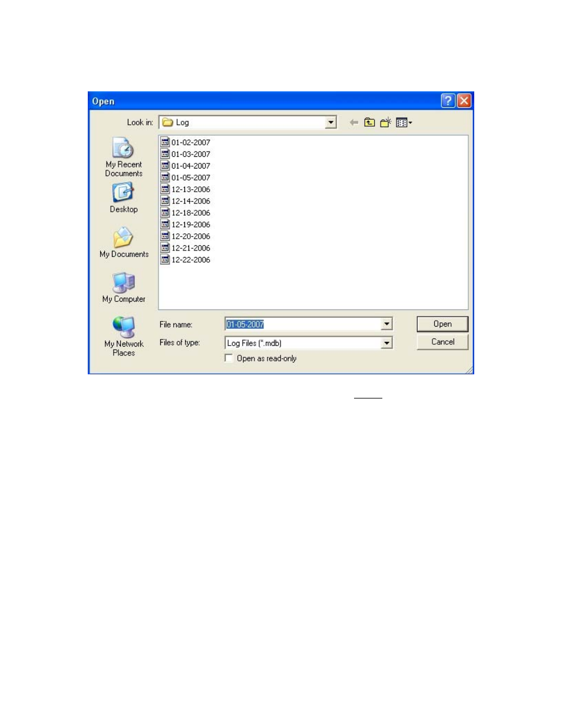Viewport: 562px width, 728px height.
Task: Expand the File name dropdown arrow
Action: tap(386, 324)
